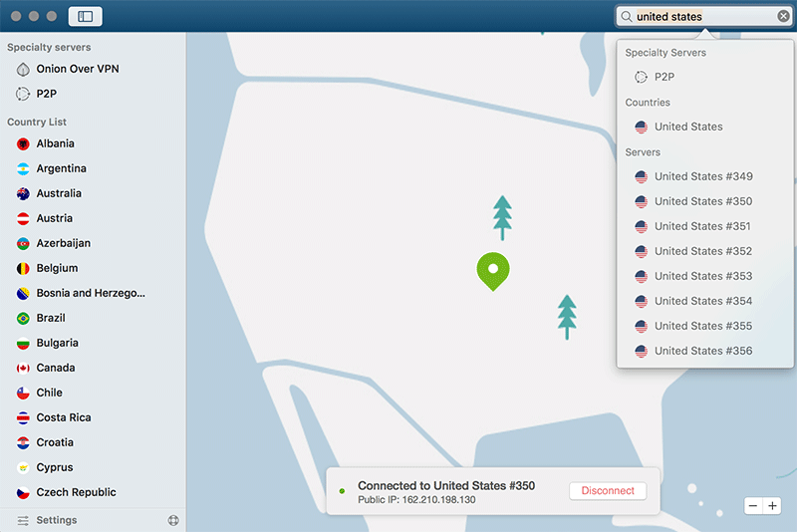Choose Brazil from country list
This screenshot has height=532, width=797.
(51, 318)
